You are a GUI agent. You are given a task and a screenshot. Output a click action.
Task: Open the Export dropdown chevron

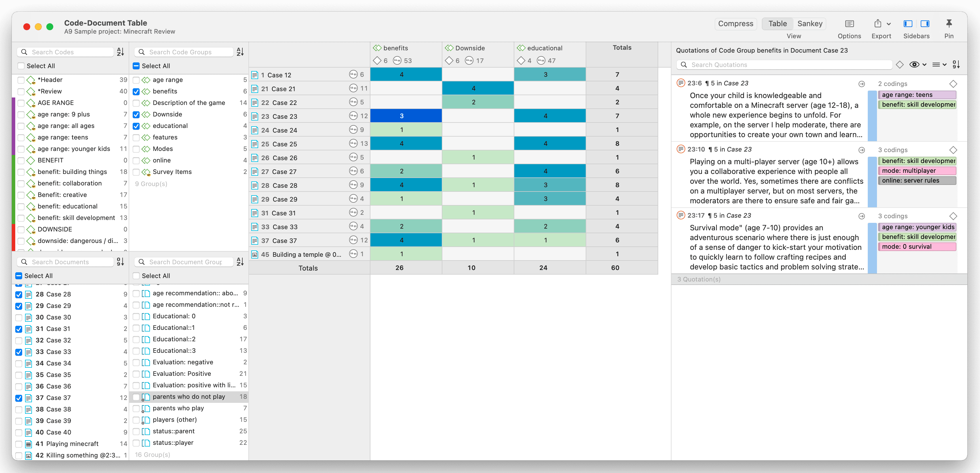[x=889, y=24]
